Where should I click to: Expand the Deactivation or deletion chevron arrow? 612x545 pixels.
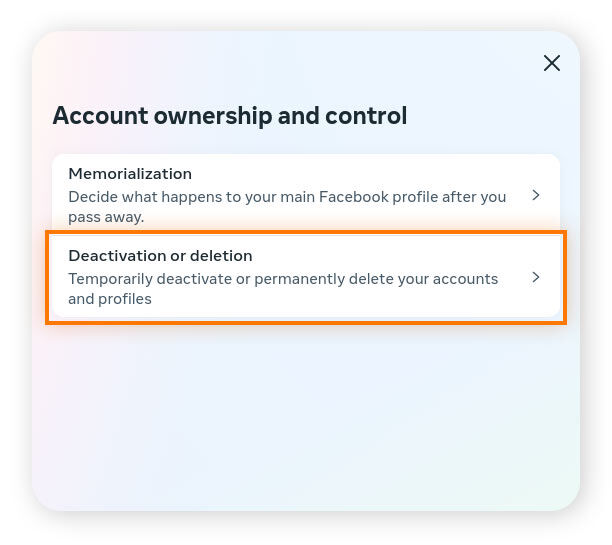[x=536, y=277]
